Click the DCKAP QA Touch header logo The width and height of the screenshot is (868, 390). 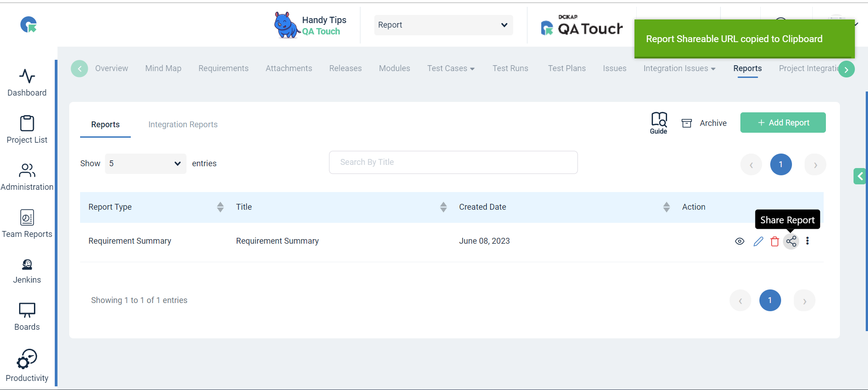click(x=582, y=25)
